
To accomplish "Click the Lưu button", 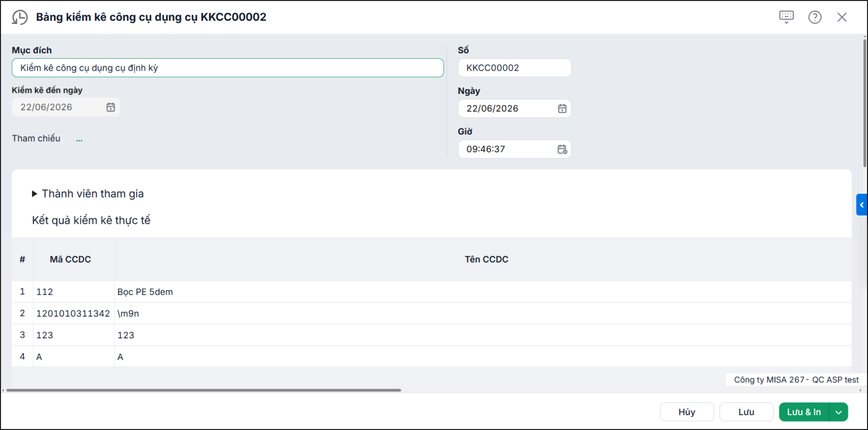I will (746, 412).
